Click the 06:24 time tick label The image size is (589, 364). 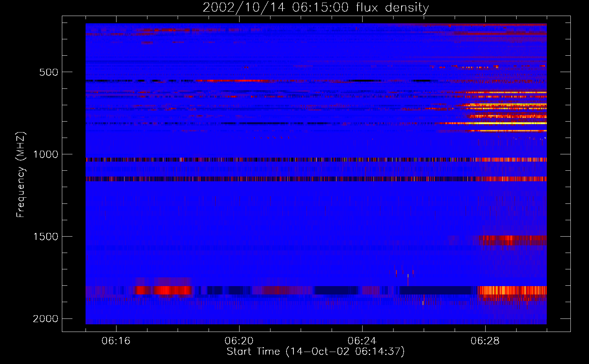(x=362, y=341)
